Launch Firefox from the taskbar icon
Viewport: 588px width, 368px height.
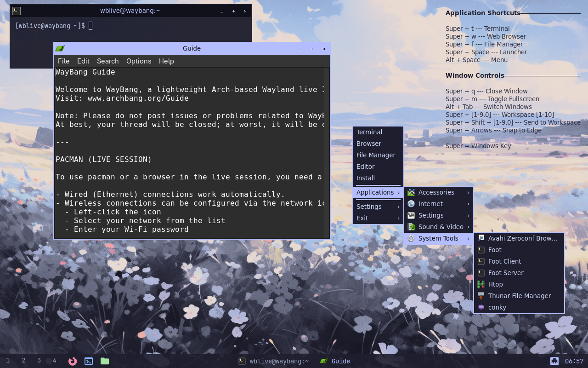click(73, 361)
